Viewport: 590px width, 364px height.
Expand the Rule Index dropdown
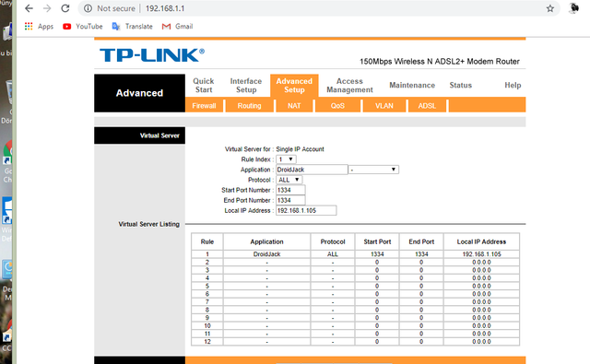[x=286, y=159]
